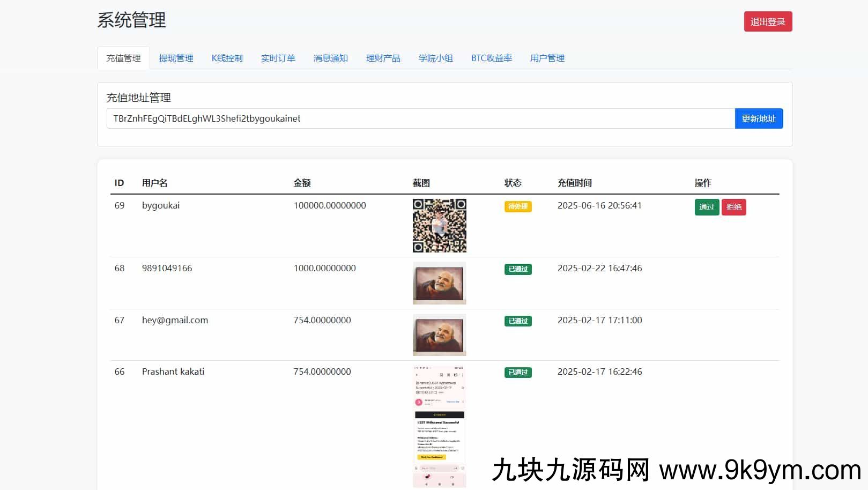The height and width of the screenshot is (490, 868).
Task: Select the 消息通知 tab
Action: 330,58
